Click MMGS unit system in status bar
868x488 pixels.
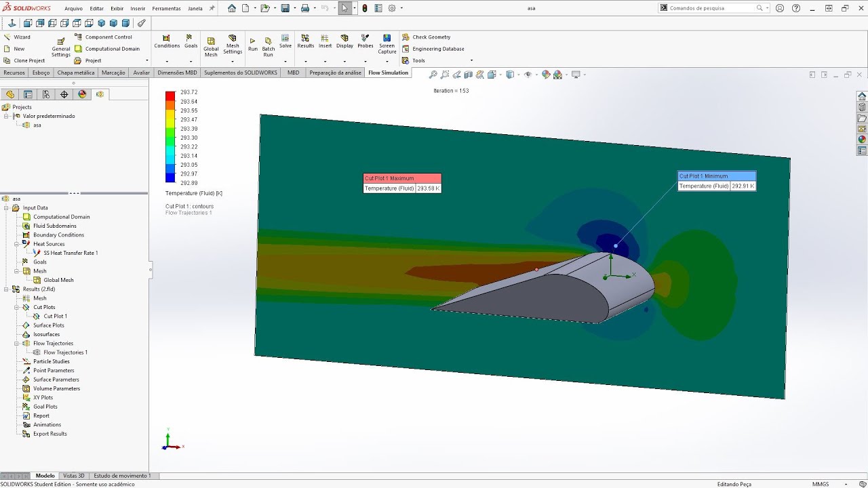point(821,484)
